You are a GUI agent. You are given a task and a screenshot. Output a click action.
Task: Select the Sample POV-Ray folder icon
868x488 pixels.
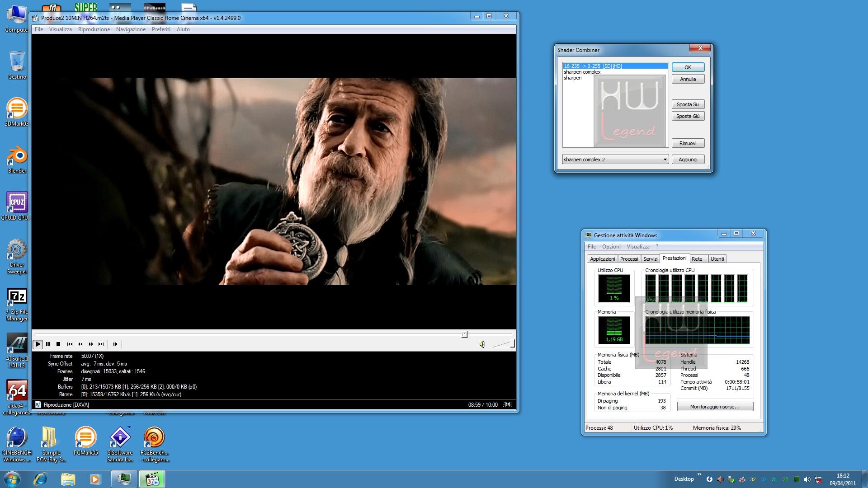tap(51, 445)
